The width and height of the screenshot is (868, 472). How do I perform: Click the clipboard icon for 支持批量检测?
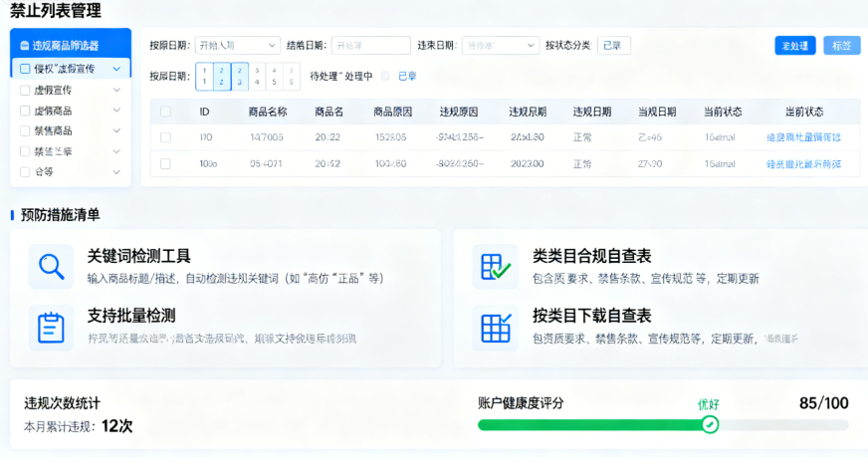tap(51, 327)
